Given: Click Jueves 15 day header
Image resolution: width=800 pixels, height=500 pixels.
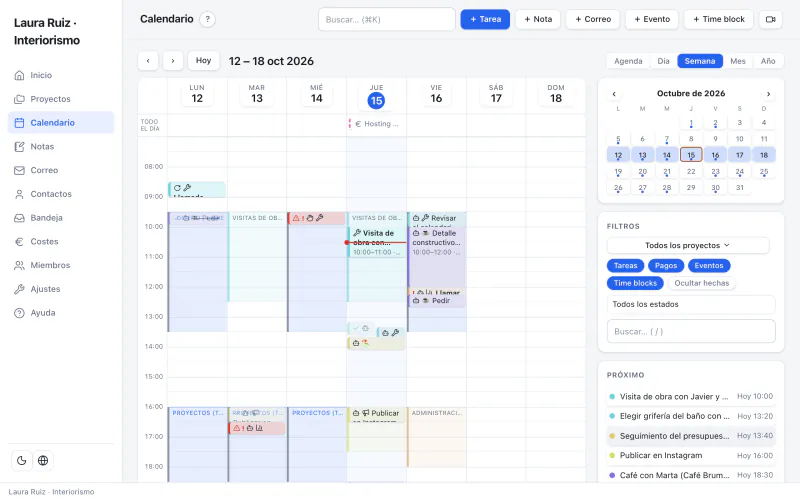Looking at the screenshot, I should click(x=377, y=95).
